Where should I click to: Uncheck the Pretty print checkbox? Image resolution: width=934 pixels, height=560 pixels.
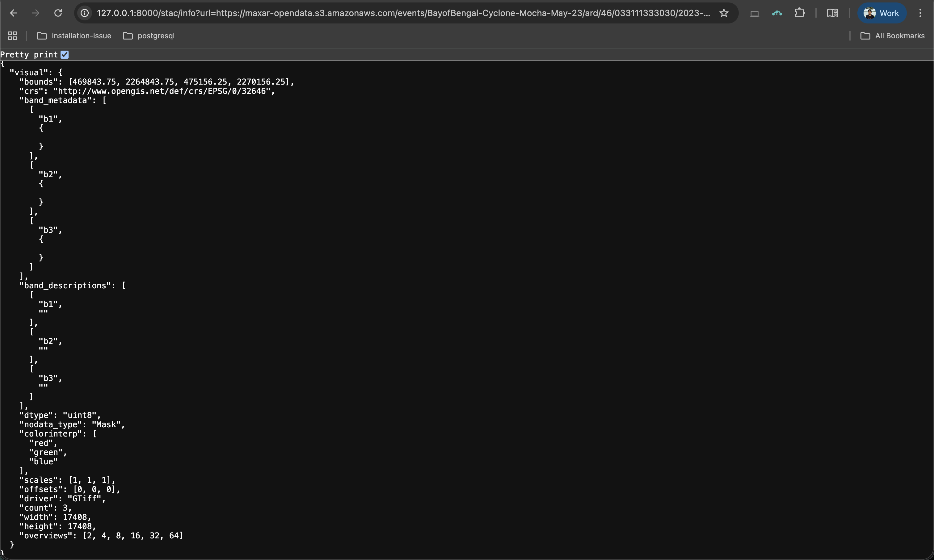65,55
